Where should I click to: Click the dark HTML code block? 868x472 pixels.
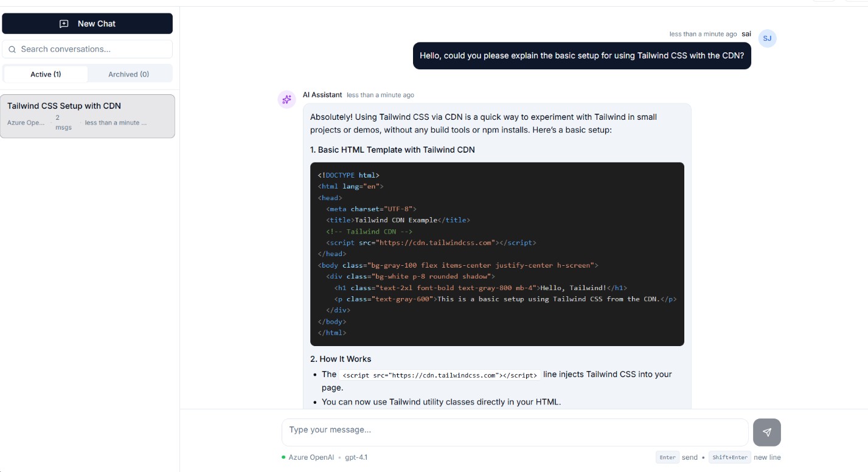click(497, 254)
